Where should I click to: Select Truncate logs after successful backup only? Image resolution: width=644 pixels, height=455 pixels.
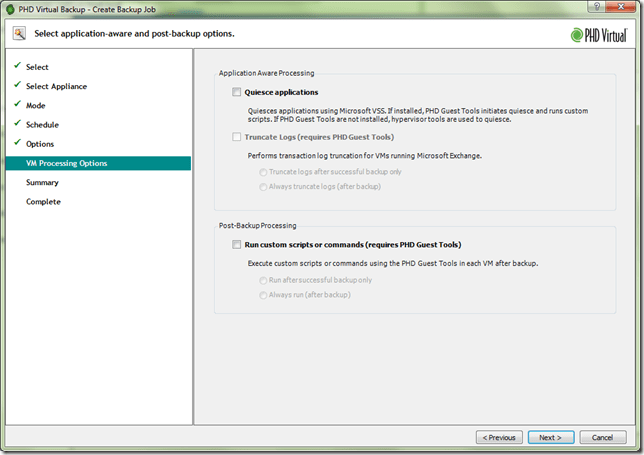[264, 172]
